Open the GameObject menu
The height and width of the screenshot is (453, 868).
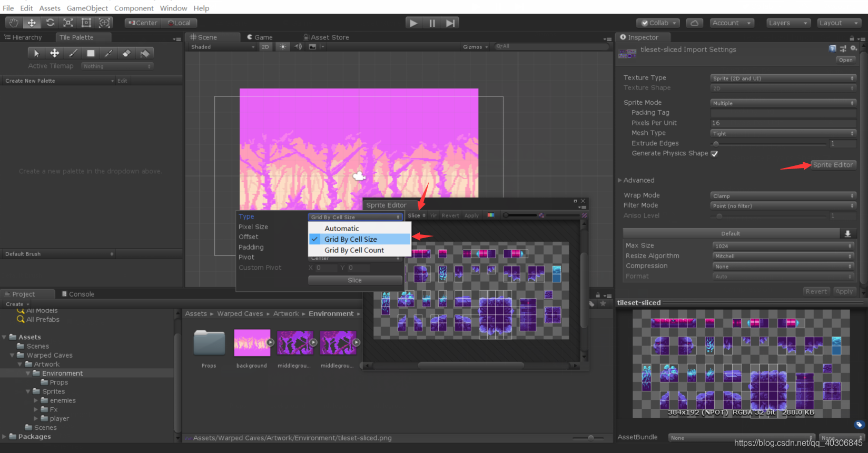pos(87,8)
